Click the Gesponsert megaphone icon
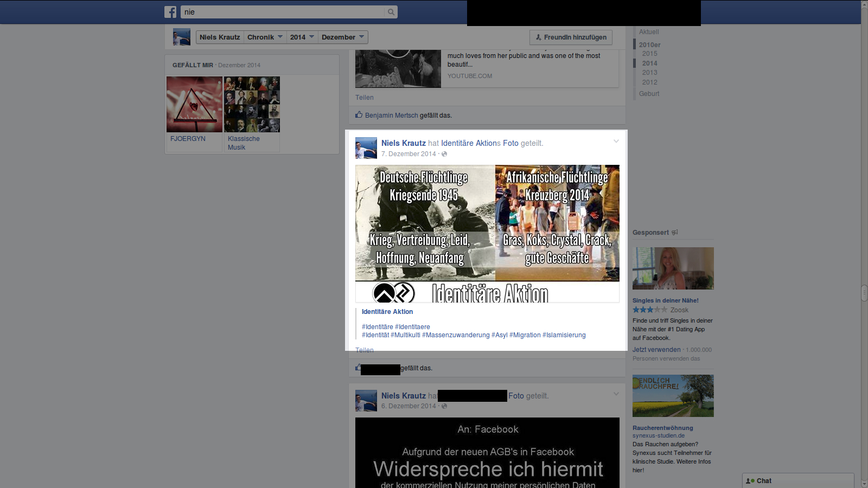Image resolution: width=868 pixels, height=488 pixels. [675, 233]
